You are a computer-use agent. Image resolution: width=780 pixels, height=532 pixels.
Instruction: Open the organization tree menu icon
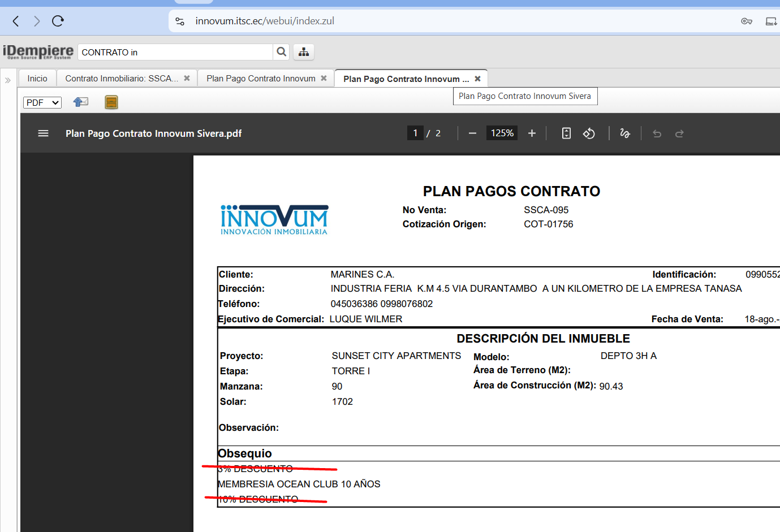[x=304, y=52]
